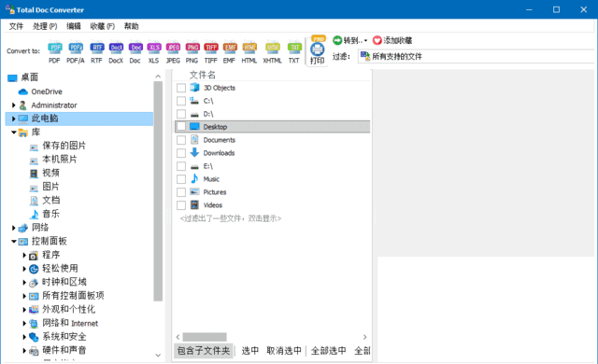This screenshot has width=598, height=364.
Task: Select 保存的图片 in the tree
Action: pos(64,146)
